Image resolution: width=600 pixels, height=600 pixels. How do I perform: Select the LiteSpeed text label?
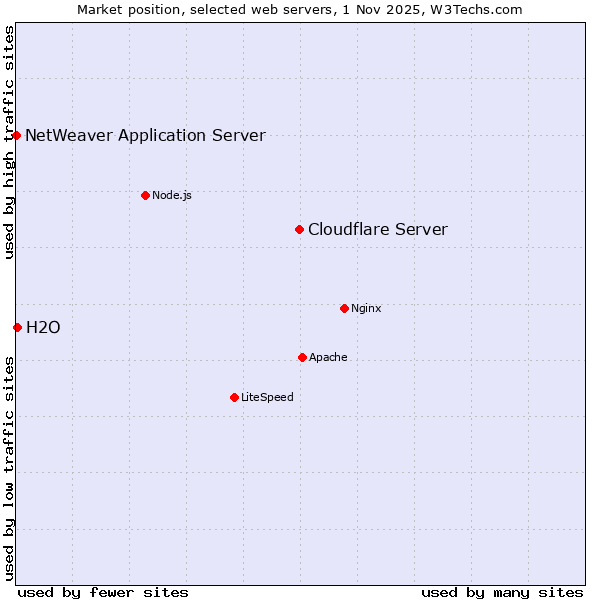tap(267, 397)
